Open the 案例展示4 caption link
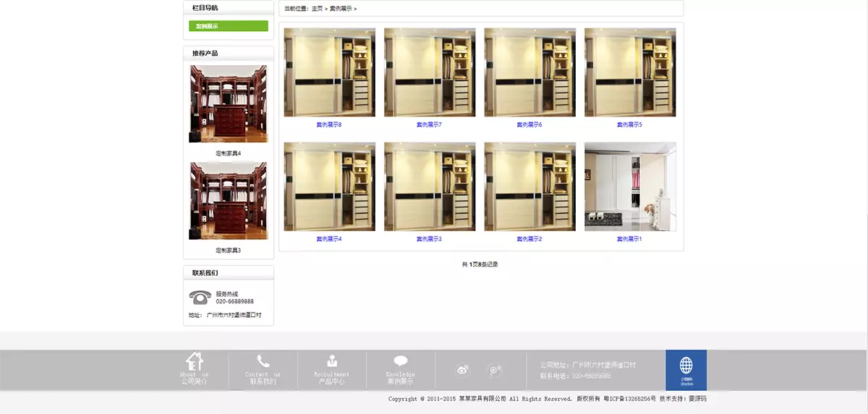The width and height of the screenshot is (868, 414). coord(328,239)
